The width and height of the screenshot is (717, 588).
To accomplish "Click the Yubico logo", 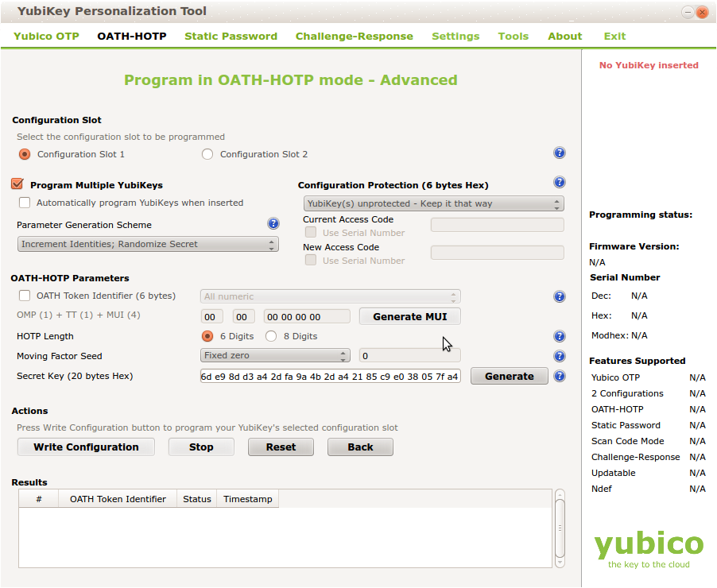I will pos(649,549).
